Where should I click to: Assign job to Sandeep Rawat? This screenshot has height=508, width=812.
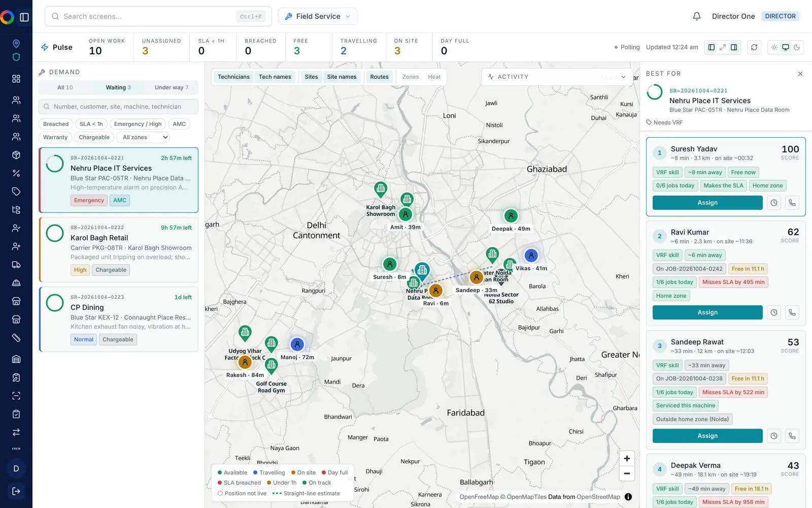[x=707, y=436]
